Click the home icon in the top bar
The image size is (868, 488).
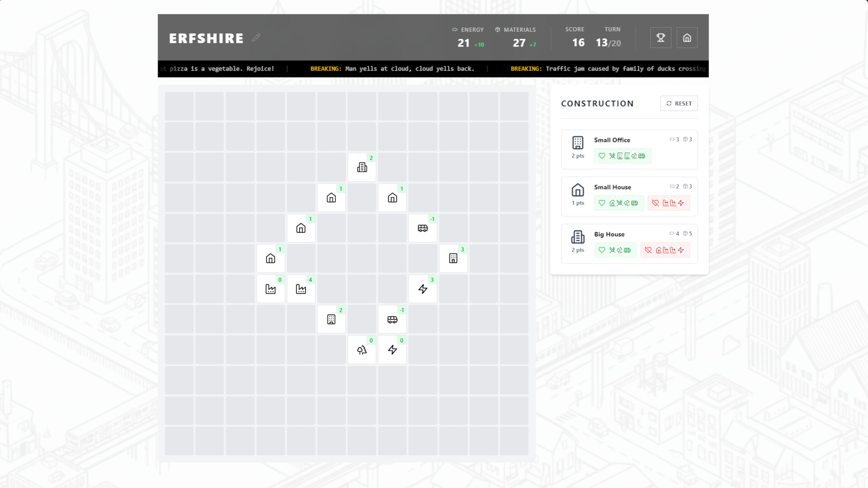pos(687,38)
